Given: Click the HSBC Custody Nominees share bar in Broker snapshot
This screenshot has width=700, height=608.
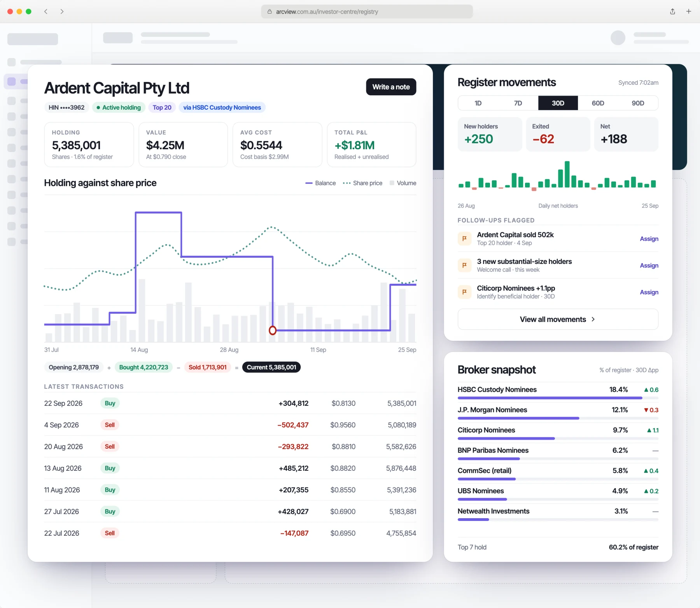Looking at the screenshot, I should (x=558, y=398).
